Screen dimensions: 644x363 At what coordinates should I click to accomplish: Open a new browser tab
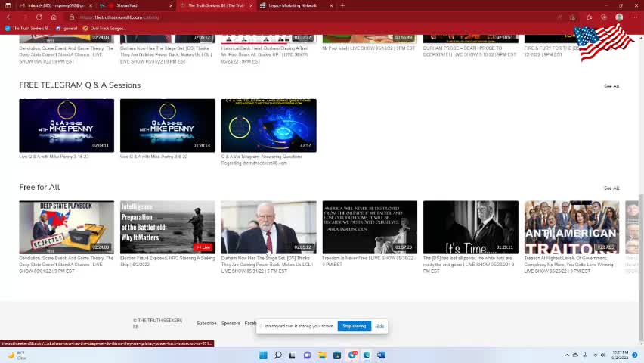(342, 5)
